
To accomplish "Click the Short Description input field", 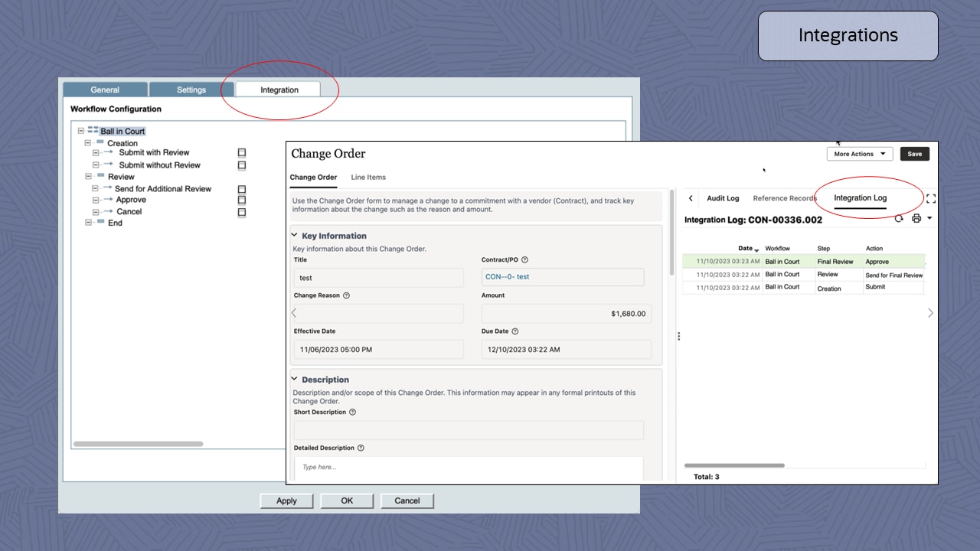I will (469, 430).
